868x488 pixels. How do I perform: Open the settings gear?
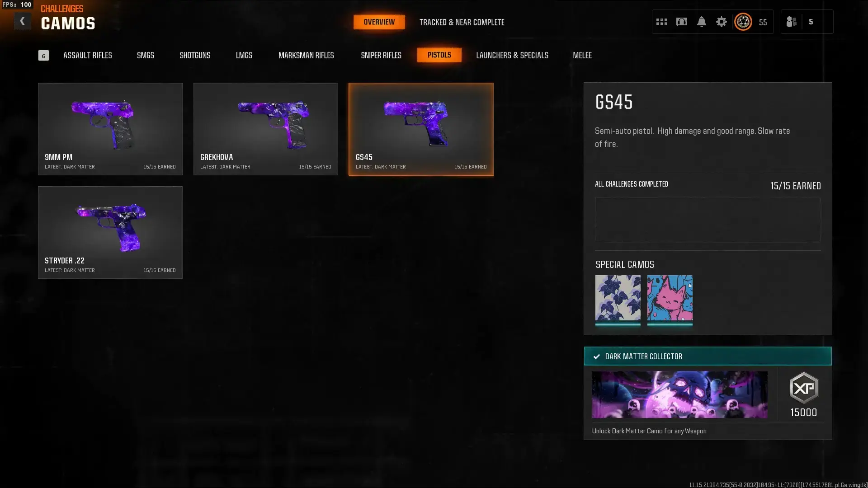(721, 22)
